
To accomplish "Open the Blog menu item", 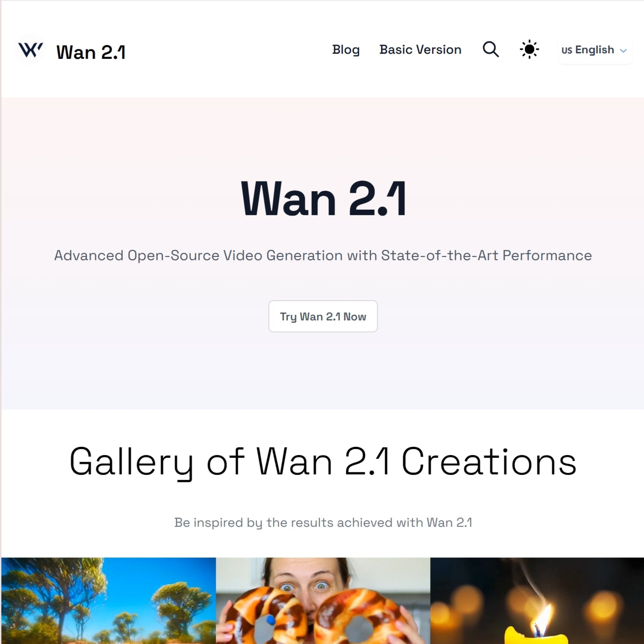I will click(x=346, y=50).
